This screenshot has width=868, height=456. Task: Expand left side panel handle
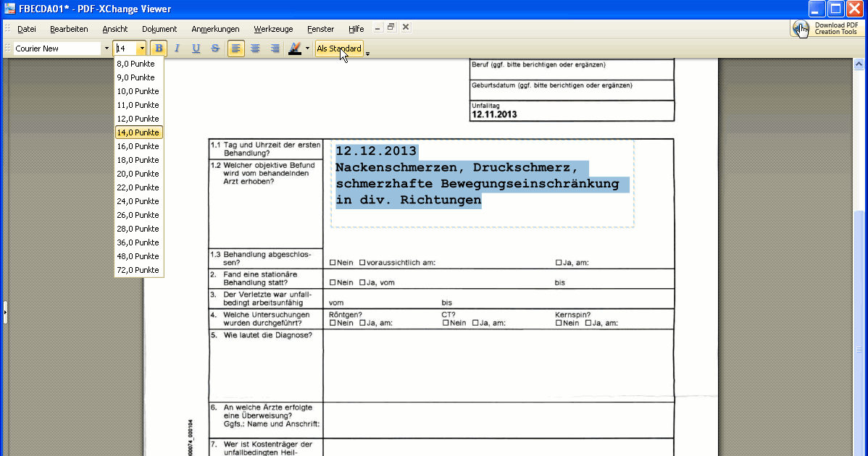pos(5,312)
